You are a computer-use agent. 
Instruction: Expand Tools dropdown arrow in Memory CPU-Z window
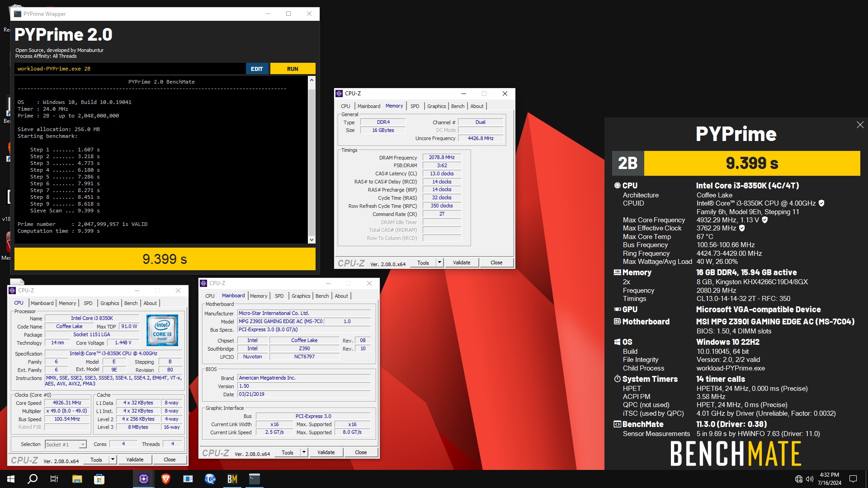click(x=439, y=263)
